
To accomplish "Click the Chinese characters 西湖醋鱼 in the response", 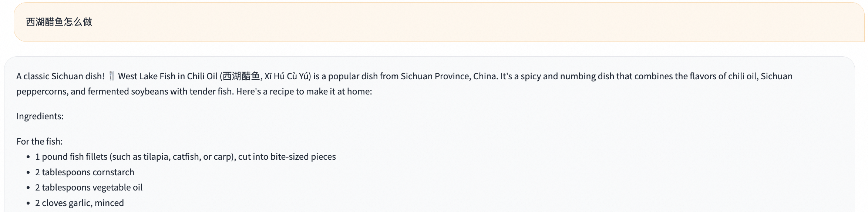I will pyautogui.click(x=241, y=76).
